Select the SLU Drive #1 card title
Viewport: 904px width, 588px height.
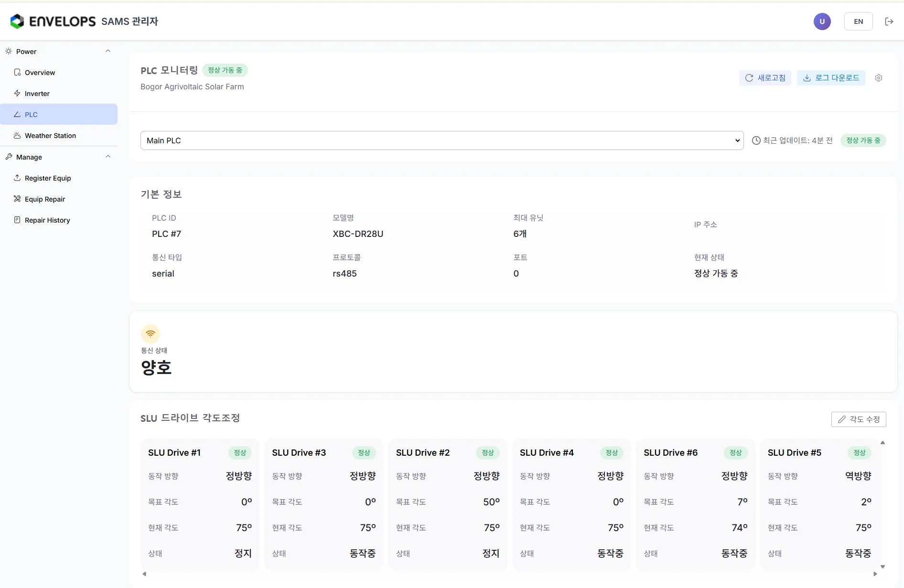(174, 453)
